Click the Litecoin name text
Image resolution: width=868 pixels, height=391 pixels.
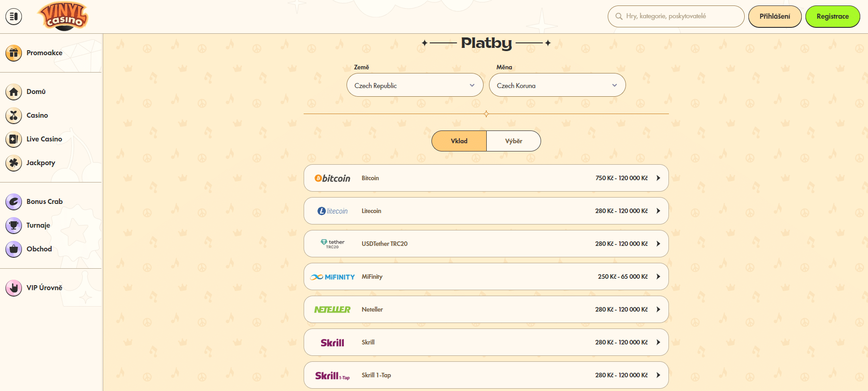(x=371, y=211)
